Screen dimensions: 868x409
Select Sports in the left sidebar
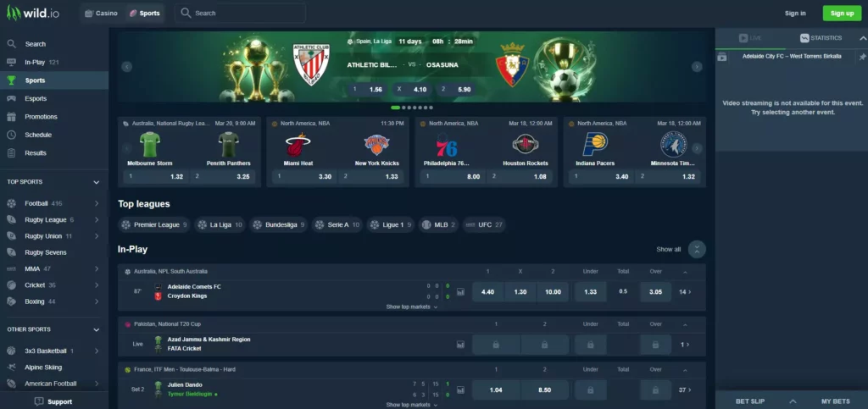[x=54, y=80]
